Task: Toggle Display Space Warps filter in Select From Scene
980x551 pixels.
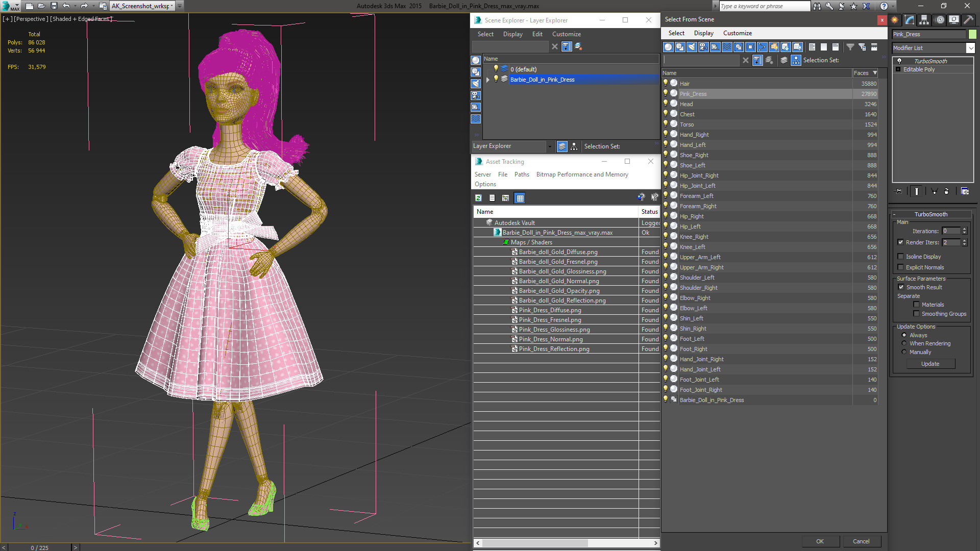Action: 727,47
